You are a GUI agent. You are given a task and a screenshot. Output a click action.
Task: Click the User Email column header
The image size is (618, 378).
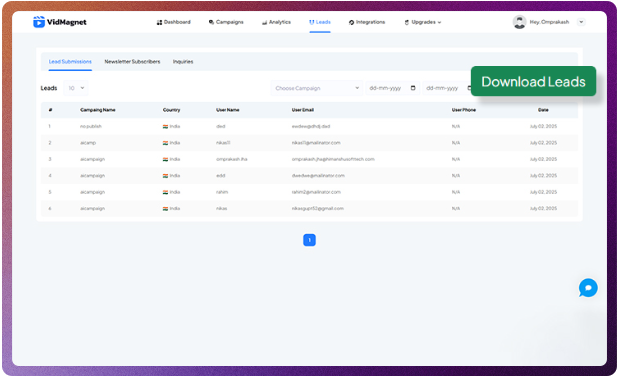[x=303, y=110]
